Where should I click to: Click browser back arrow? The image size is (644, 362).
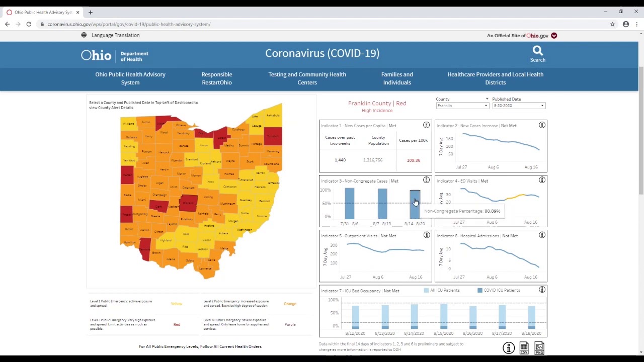tap(7, 24)
